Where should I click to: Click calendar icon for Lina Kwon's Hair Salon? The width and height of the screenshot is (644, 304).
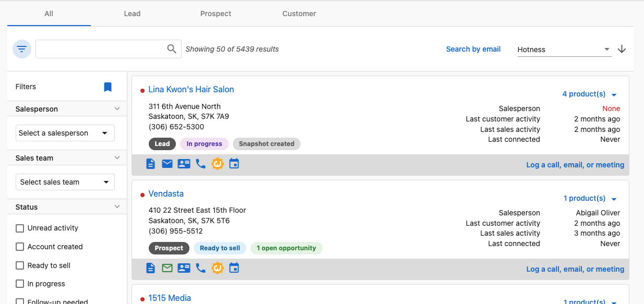coord(234,164)
